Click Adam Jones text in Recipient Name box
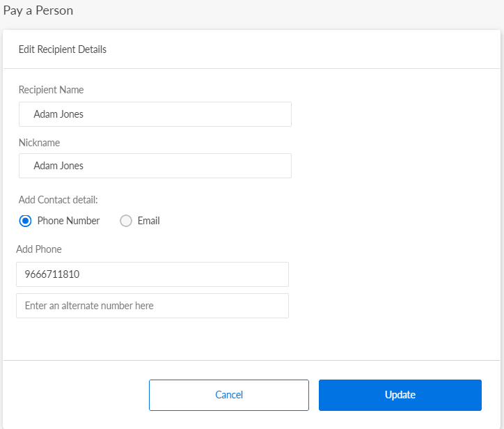Viewport: 504px width, 429px height. [x=58, y=114]
